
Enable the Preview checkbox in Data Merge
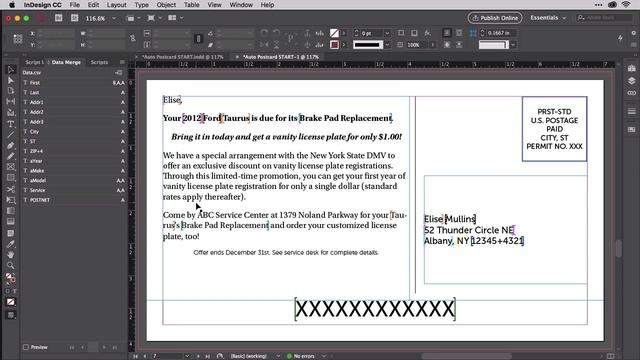click(x=26, y=347)
